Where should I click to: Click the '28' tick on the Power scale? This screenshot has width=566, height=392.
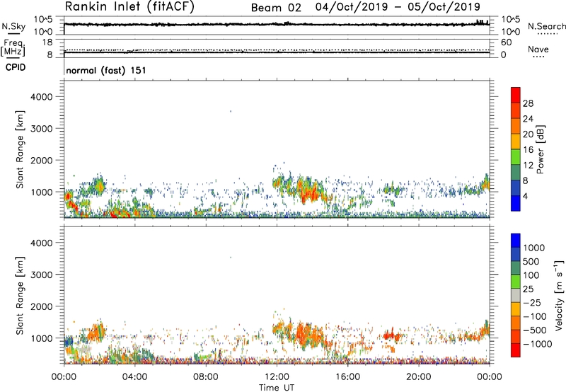click(528, 103)
